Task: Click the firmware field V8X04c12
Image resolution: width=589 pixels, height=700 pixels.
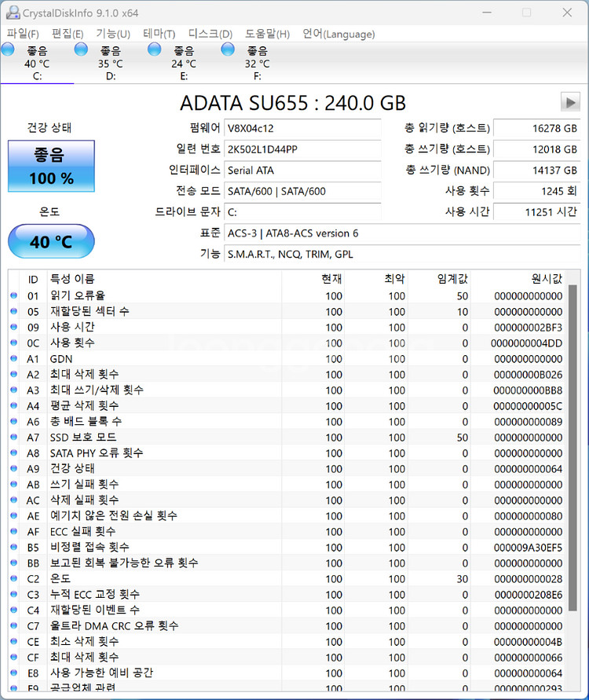Action: 302,128
